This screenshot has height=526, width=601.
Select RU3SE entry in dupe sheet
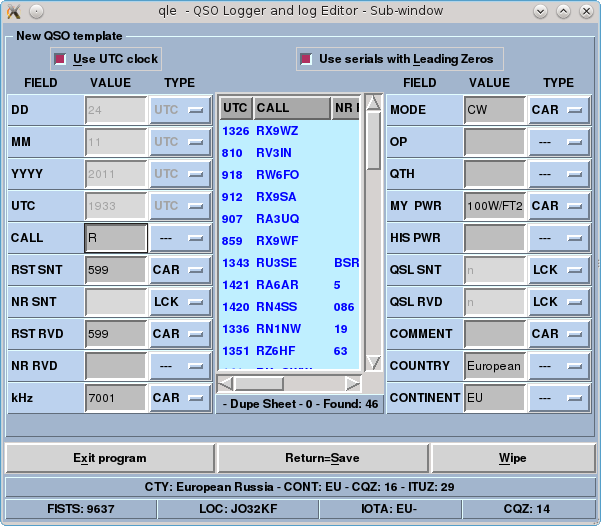274,263
